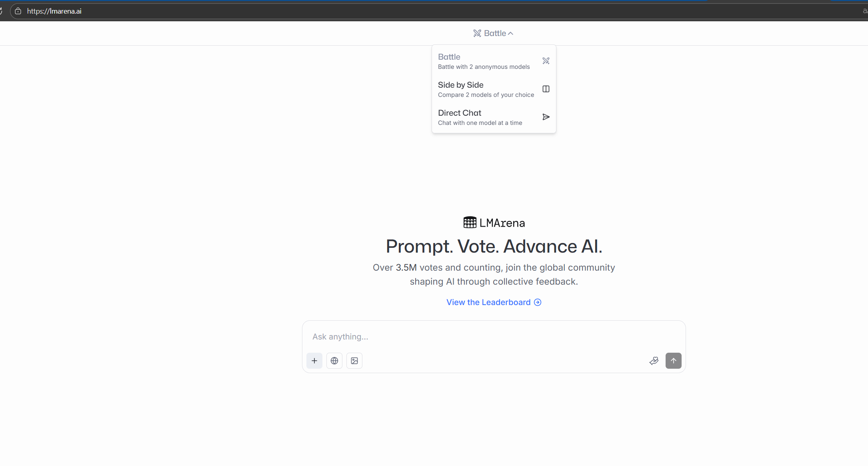Click 'Compare 2 models of your choice' text

[486, 95]
